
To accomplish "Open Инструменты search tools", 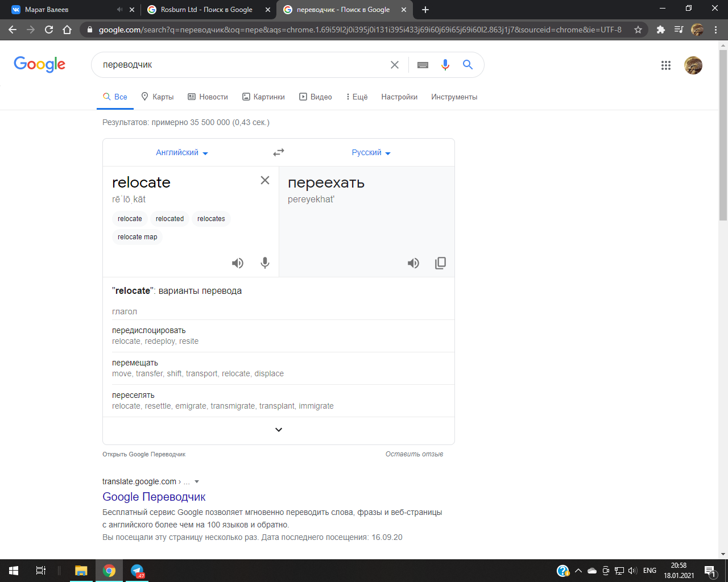I will point(454,97).
